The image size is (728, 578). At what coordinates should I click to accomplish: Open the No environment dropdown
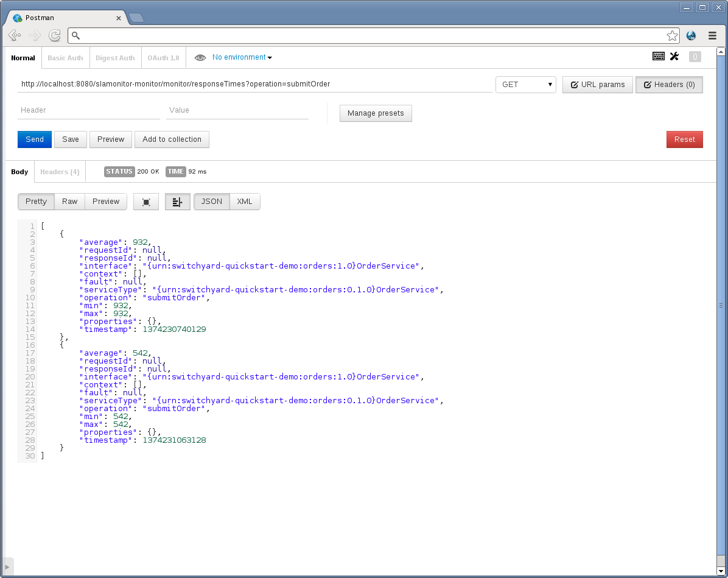tap(242, 57)
